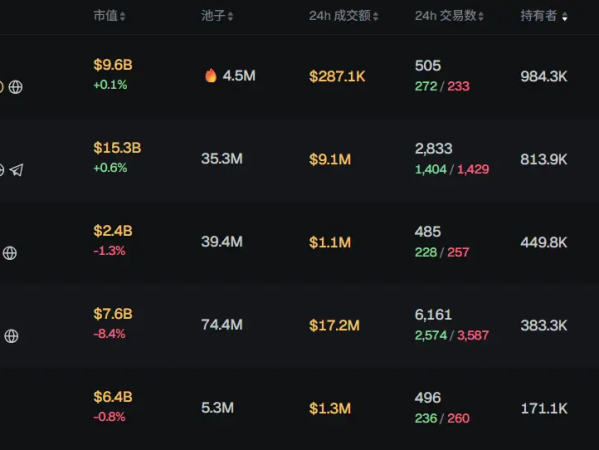
Task: Click holders value 449.8K
Action: pos(544,242)
